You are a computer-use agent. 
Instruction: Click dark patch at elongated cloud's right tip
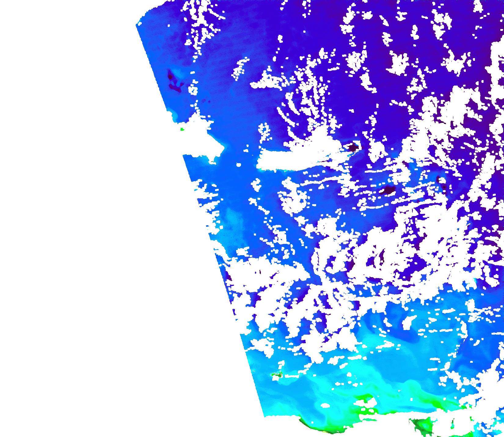pyautogui.click(x=354, y=148)
